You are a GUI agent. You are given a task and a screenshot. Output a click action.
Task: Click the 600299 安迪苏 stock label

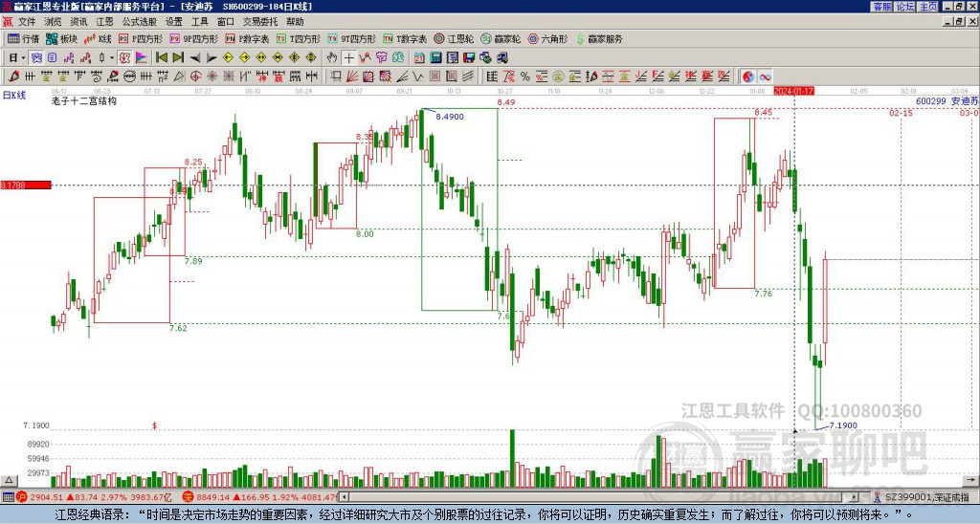(x=947, y=100)
